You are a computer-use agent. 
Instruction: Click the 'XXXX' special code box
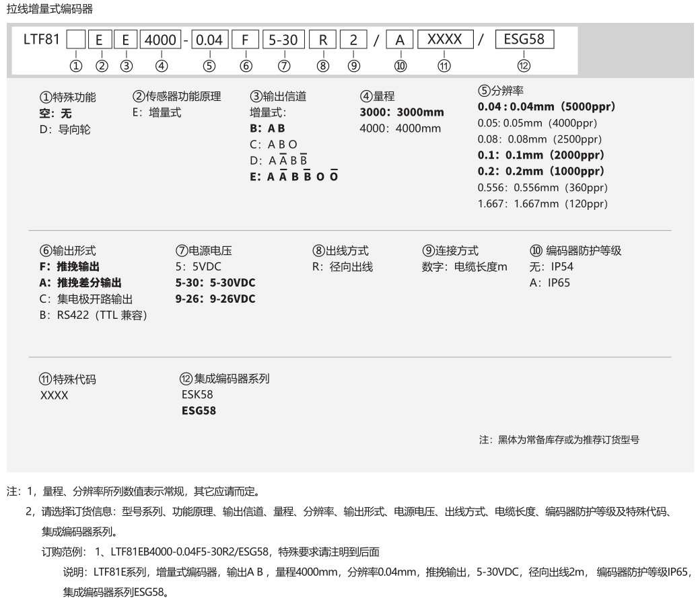445,39
